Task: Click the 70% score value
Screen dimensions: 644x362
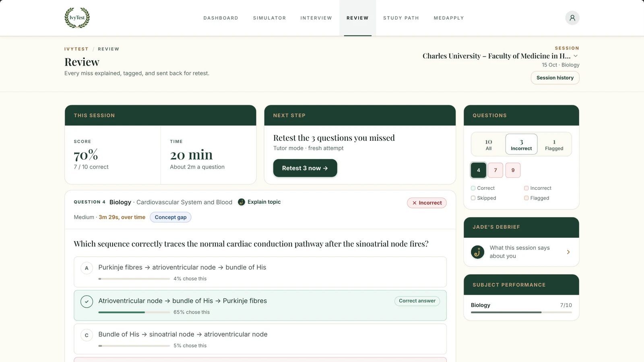Action: point(86,155)
